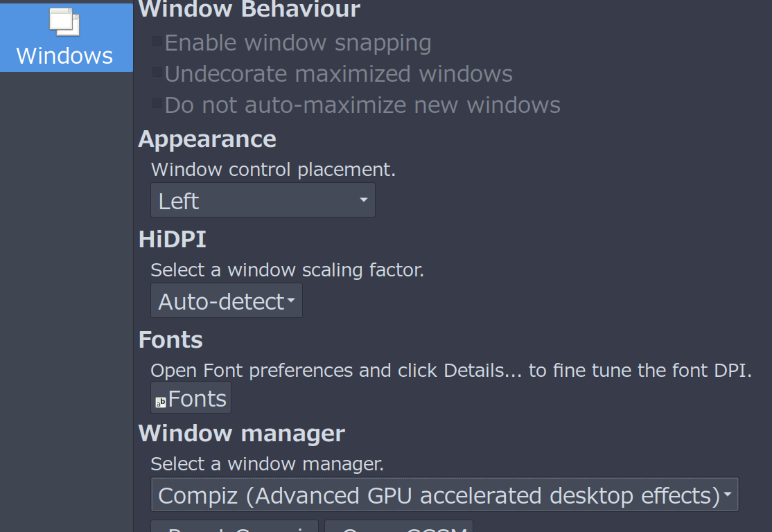Click the arrow beside Compiz desktop effects
The width and height of the screenshot is (772, 532).
727,494
